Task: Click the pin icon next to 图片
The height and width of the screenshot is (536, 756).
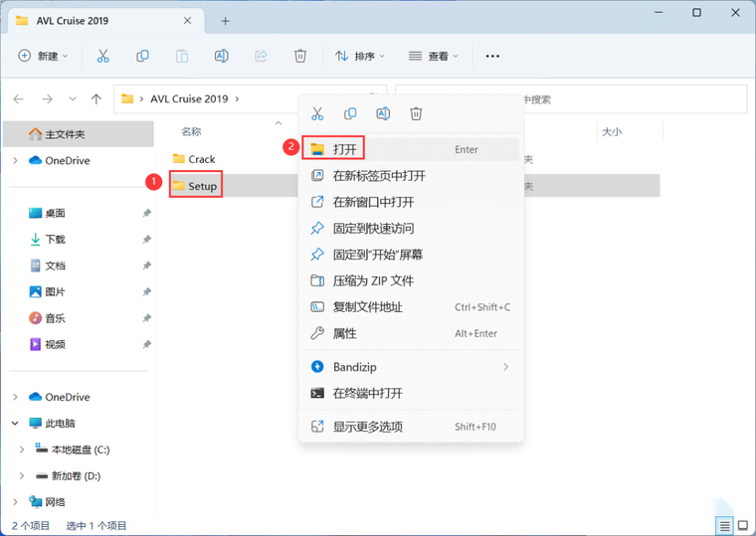Action: [147, 291]
